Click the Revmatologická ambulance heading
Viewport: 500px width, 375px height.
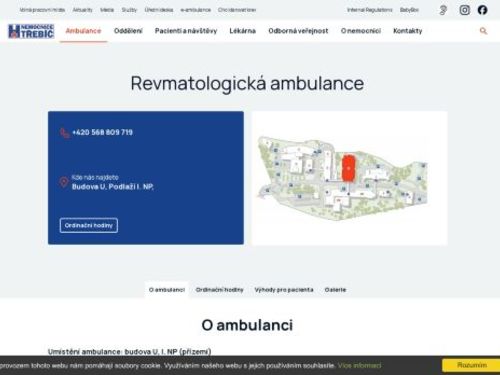point(247,83)
